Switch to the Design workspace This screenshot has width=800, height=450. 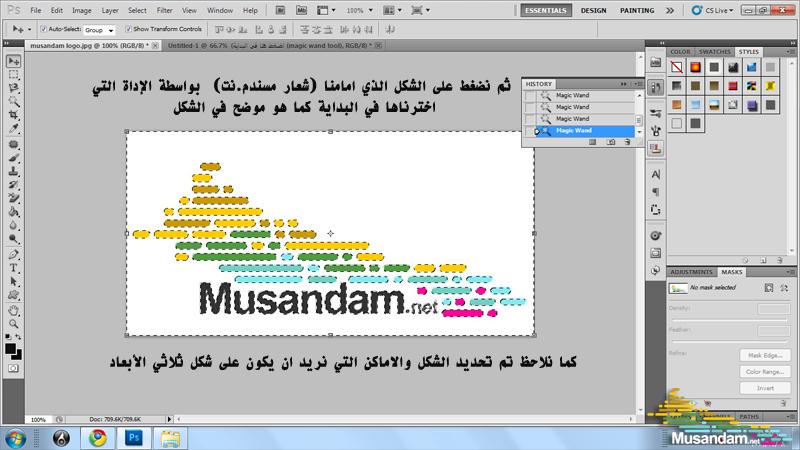click(x=593, y=10)
